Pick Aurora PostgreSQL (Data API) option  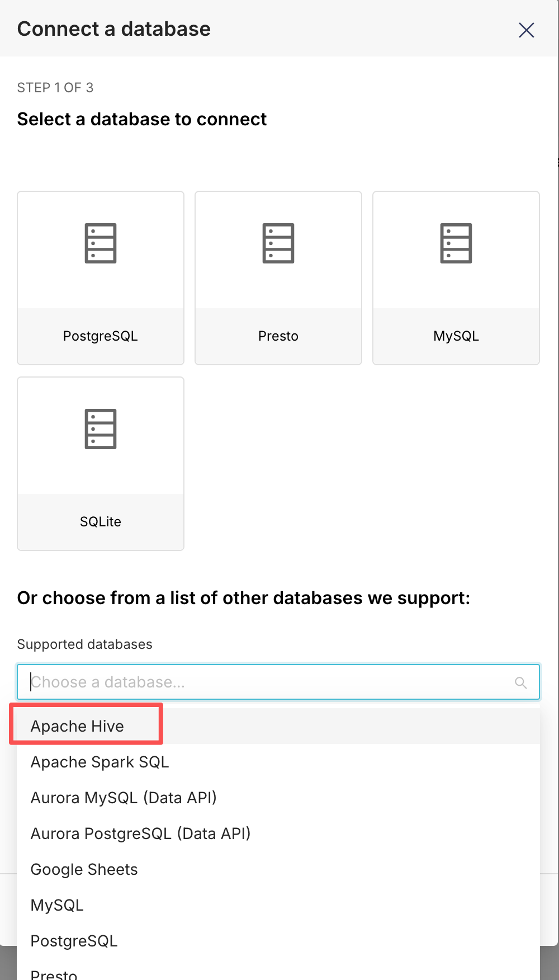tap(140, 833)
